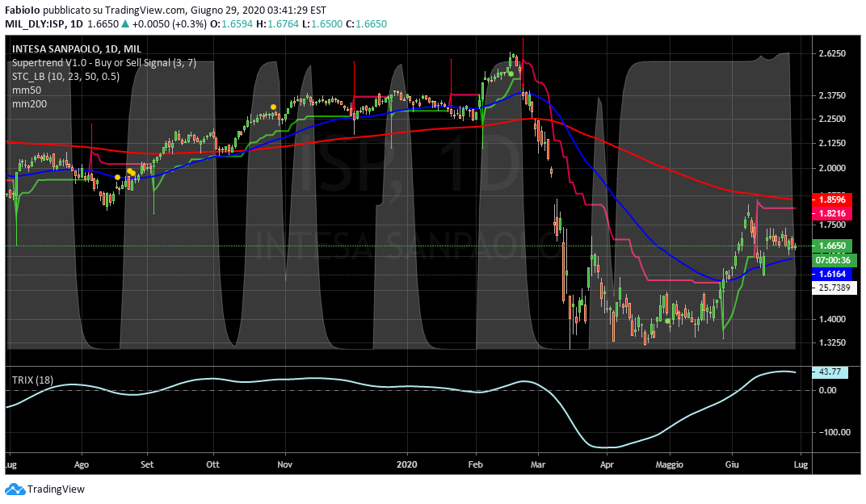Click the TRIX (18) indicator label

(32, 380)
